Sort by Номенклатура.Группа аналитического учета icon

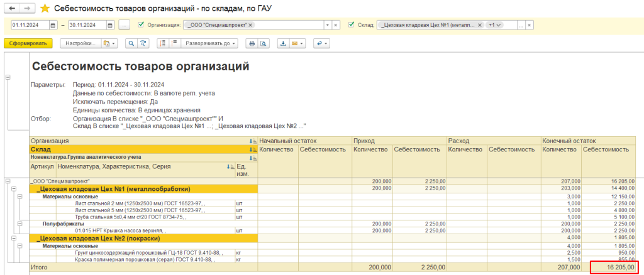253,158
